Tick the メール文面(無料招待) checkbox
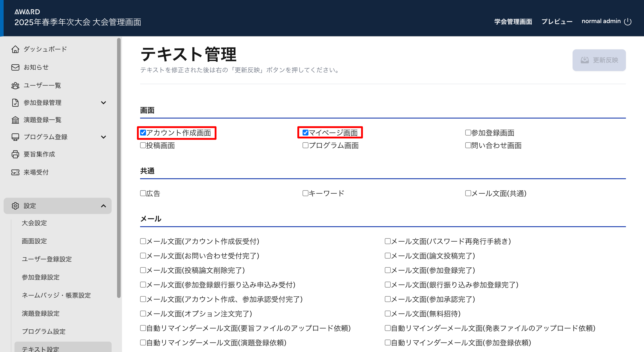The width and height of the screenshot is (644, 352). [388, 314]
